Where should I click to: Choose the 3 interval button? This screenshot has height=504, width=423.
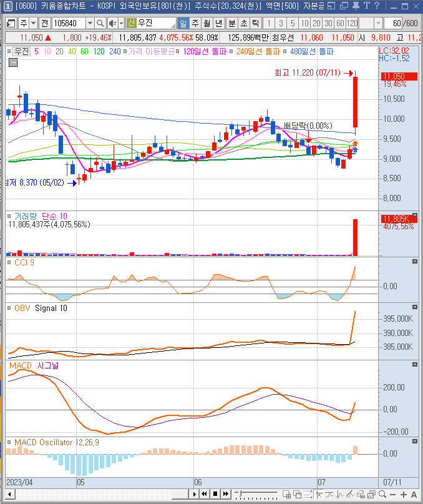[x=281, y=23]
